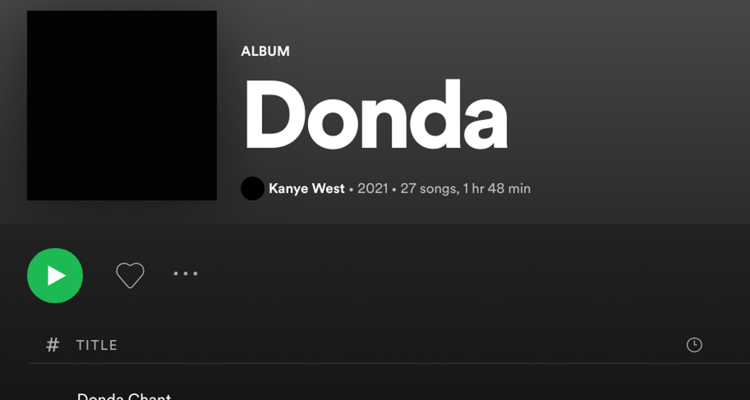Screen dimensions: 750x400
Task: Click the large Donda album title
Action: coord(376,115)
